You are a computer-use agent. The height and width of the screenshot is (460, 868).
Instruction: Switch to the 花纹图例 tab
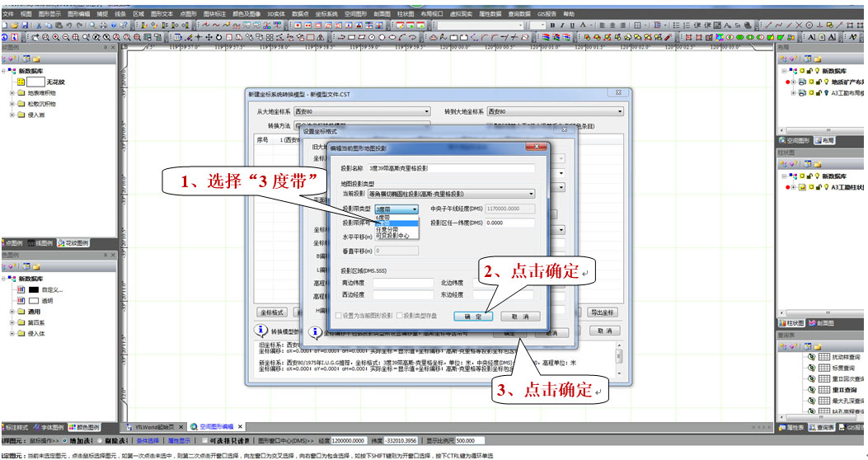pyautogui.click(x=73, y=243)
